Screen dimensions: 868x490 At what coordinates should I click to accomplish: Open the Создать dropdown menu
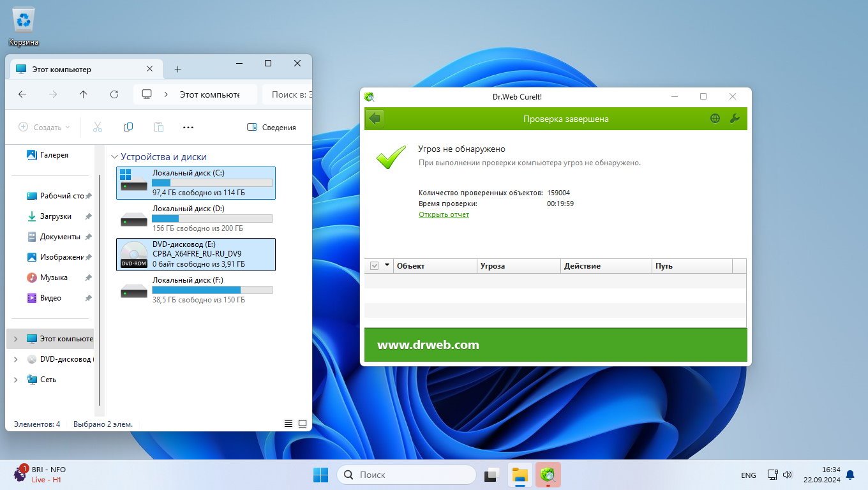click(44, 127)
